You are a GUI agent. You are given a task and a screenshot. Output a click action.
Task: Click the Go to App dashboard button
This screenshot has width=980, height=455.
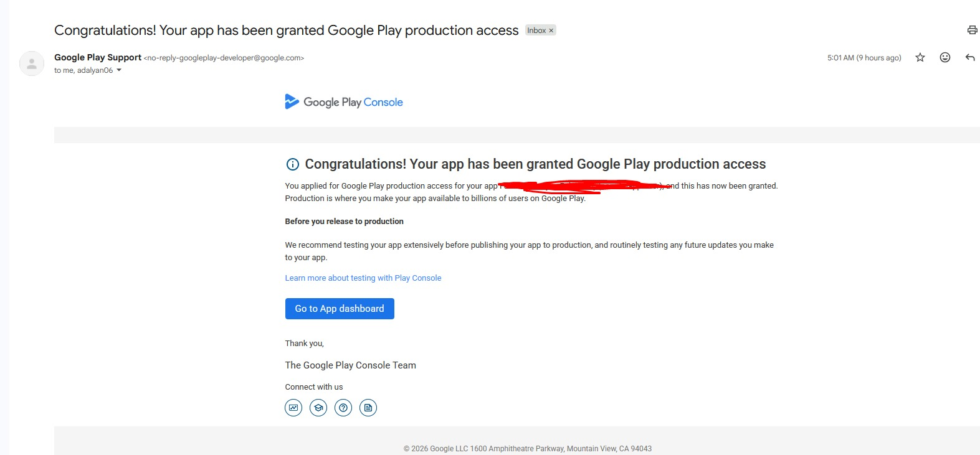click(340, 309)
